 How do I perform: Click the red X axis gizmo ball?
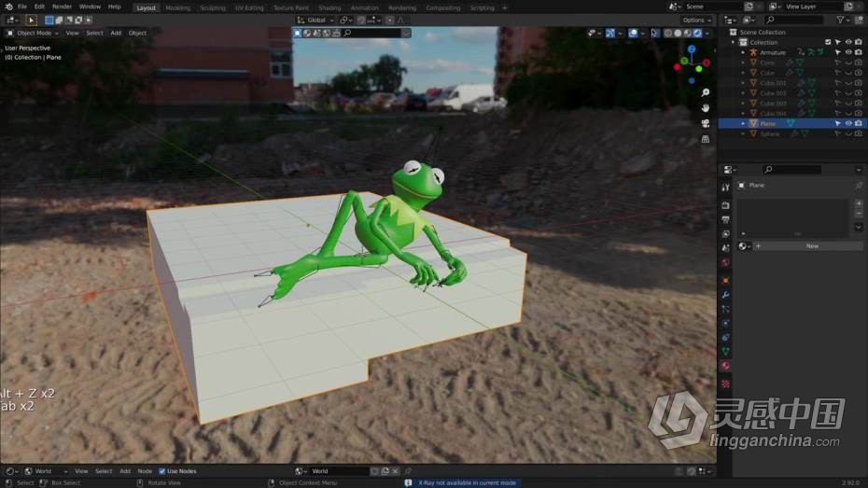point(707,63)
